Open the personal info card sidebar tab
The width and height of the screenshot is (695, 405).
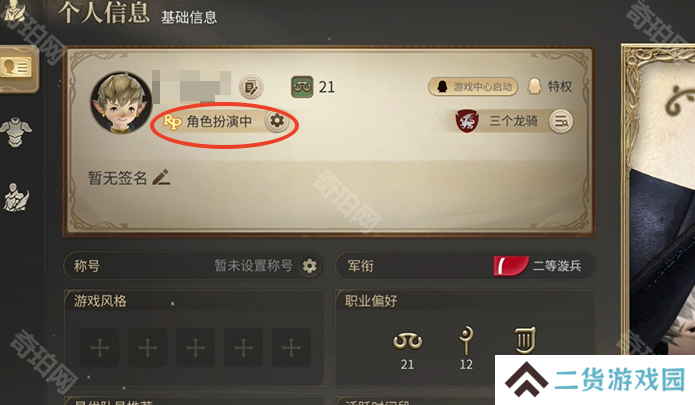[x=16, y=68]
